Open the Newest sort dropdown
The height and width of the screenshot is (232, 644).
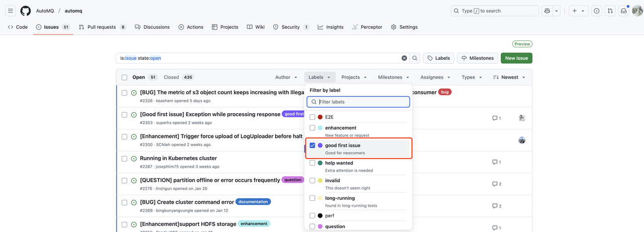509,78
